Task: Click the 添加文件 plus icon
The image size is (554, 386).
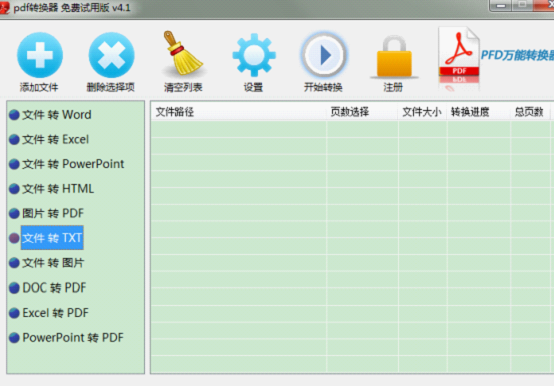Action: 40,55
